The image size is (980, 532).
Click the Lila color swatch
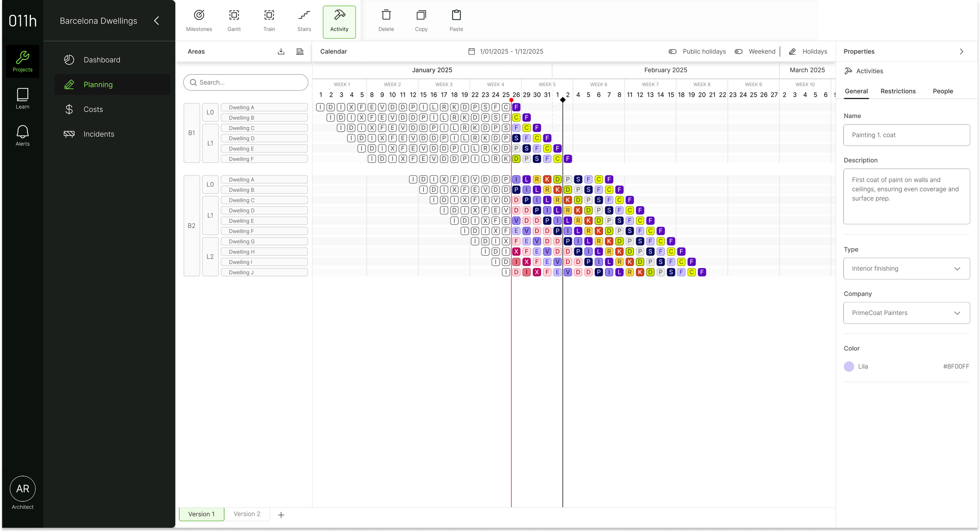(849, 366)
